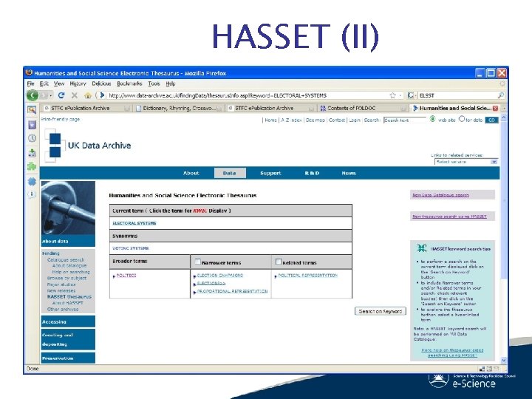Click the Firefox icon in the title bar
This screenshot has height=399, width=532.
29,72
